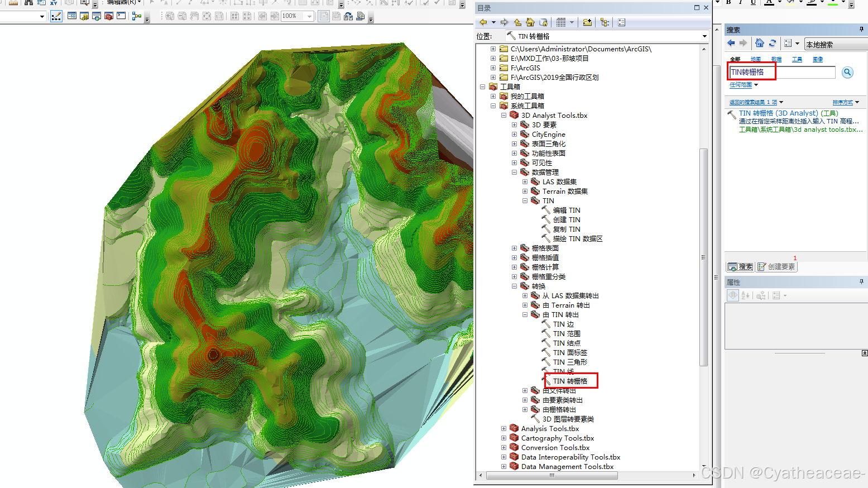The image size is (868, 488).
Task: Pin the 属性 panel
Action: coord(862,282)
